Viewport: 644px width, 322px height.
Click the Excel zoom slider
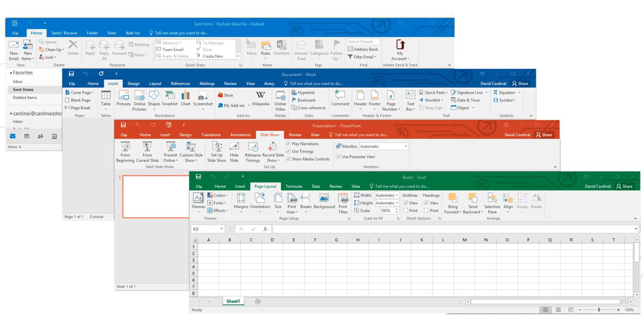599,310
